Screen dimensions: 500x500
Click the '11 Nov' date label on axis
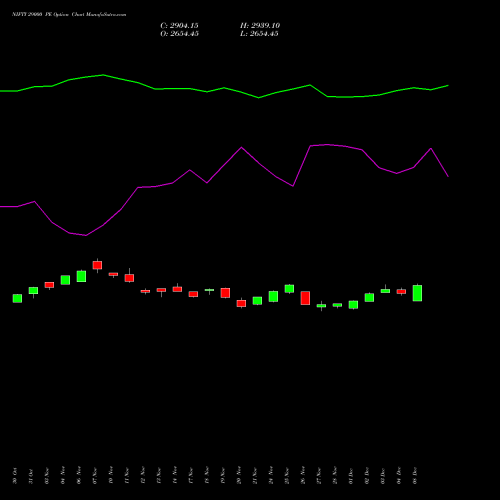click(127, 476)
